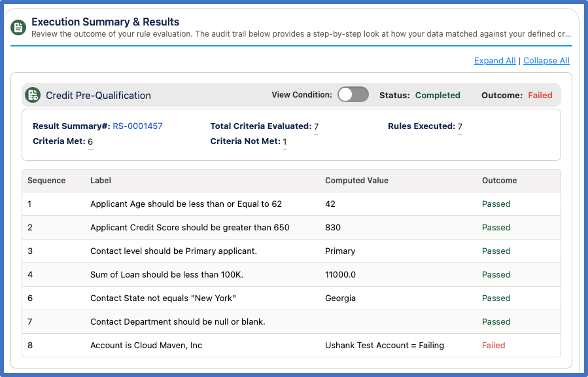
Task: Toggle the View Condition switch
Action: coord(353,94)
